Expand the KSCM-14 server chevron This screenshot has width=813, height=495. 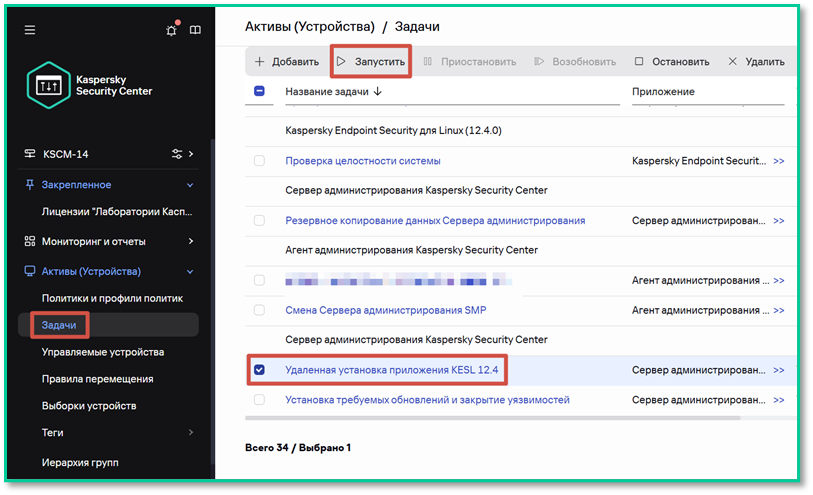coord(191,154)
